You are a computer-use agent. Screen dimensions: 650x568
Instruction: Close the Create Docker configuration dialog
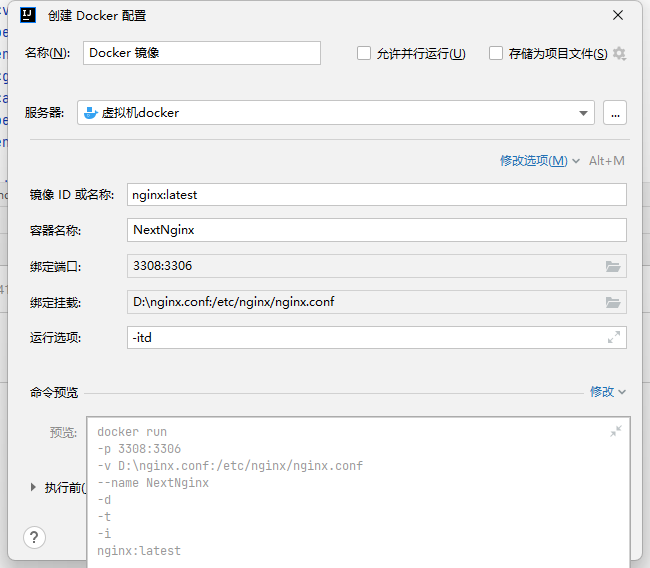coord(618,15)
